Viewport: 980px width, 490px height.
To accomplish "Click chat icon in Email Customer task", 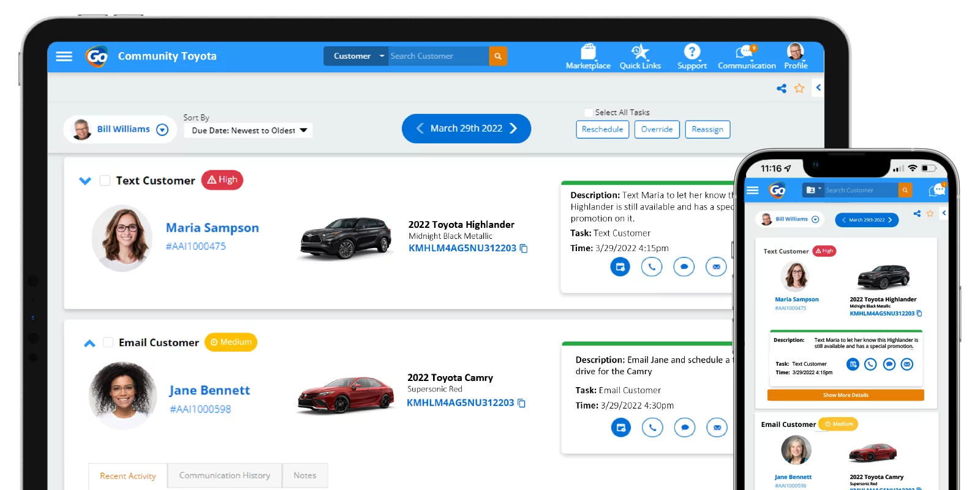I will (685, 428).
